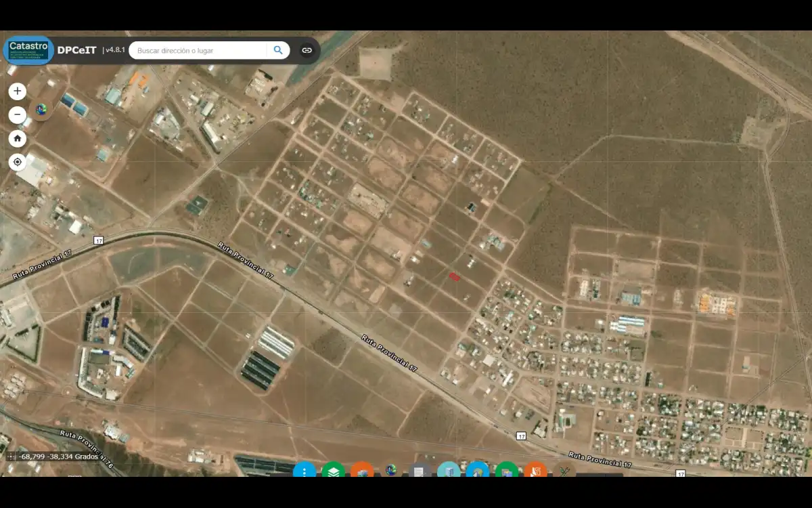Return to the default home extent
Screen dimensions: 812x508
(x=18, y=139)
